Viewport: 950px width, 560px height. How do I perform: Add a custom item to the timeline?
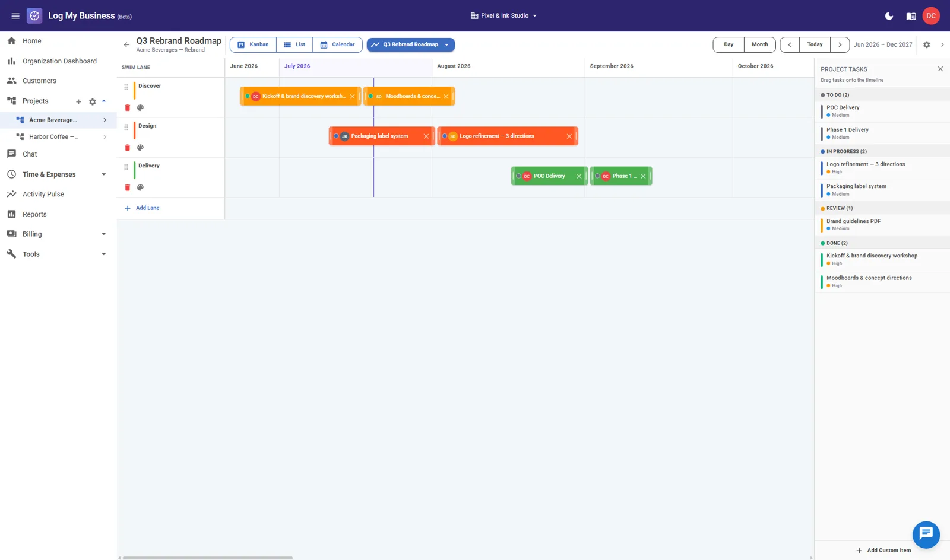point(883,551)
